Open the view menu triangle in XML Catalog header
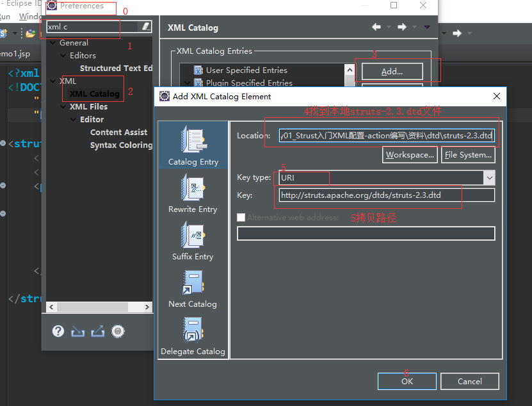The image size is (532, 406). (427, 27)
